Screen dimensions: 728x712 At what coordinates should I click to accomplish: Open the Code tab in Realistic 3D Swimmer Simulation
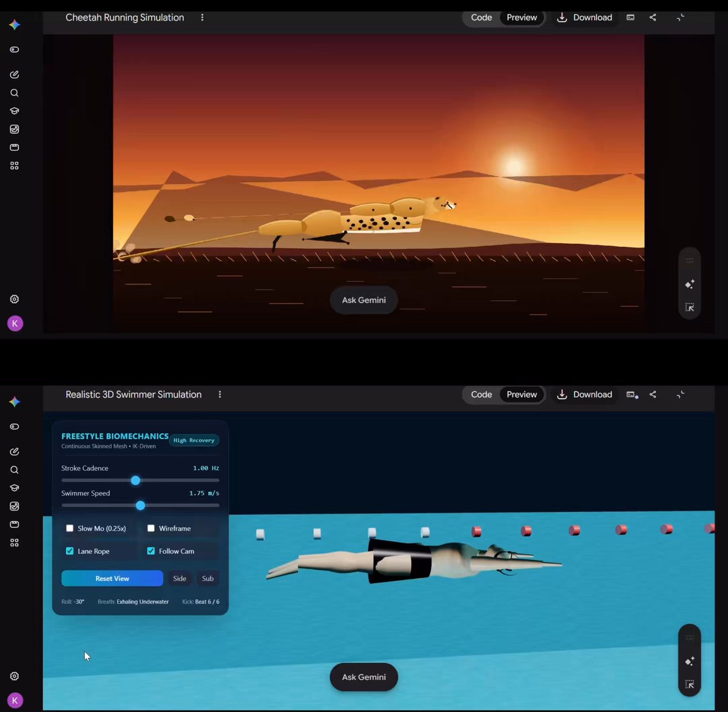[x=481, y=395]
